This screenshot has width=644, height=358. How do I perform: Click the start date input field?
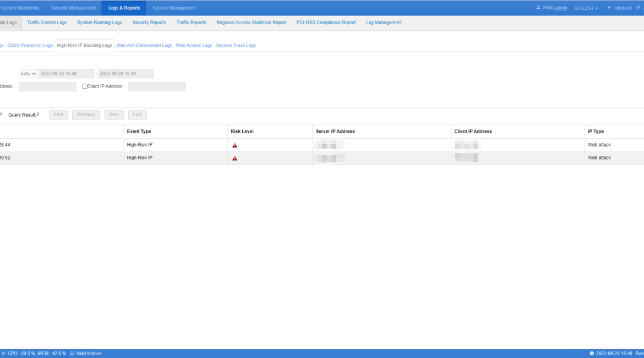point(66,73)
